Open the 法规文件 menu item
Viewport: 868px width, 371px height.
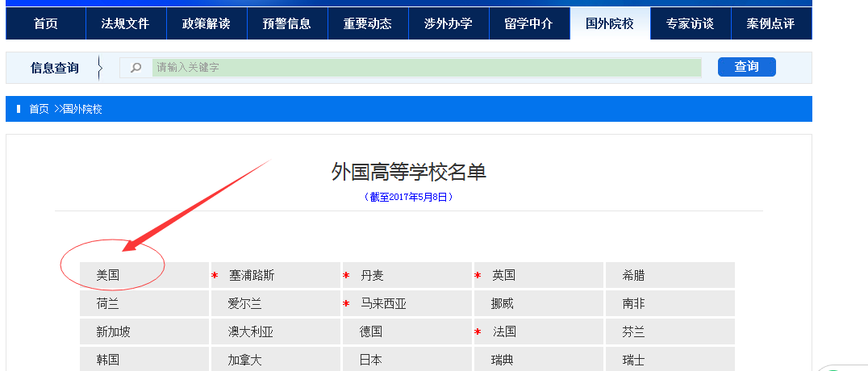[x=126, y=23]
